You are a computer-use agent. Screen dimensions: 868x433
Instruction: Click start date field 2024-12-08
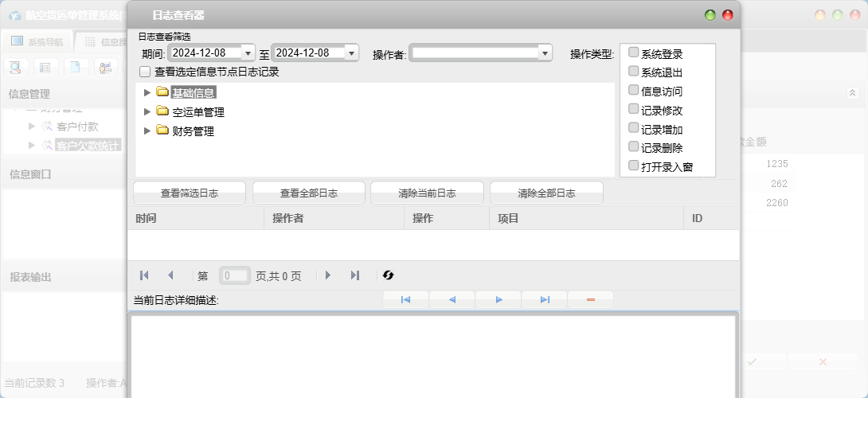(x=205, y=53)
